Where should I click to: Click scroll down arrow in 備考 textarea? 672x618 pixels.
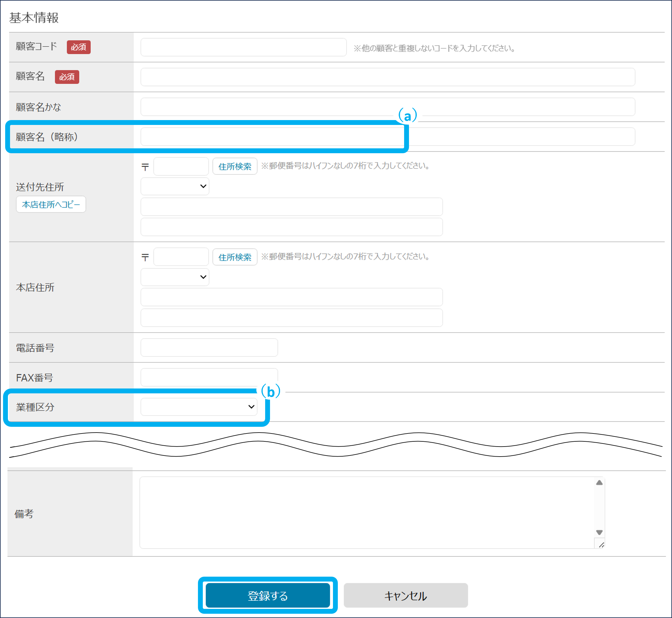[599, 532]
